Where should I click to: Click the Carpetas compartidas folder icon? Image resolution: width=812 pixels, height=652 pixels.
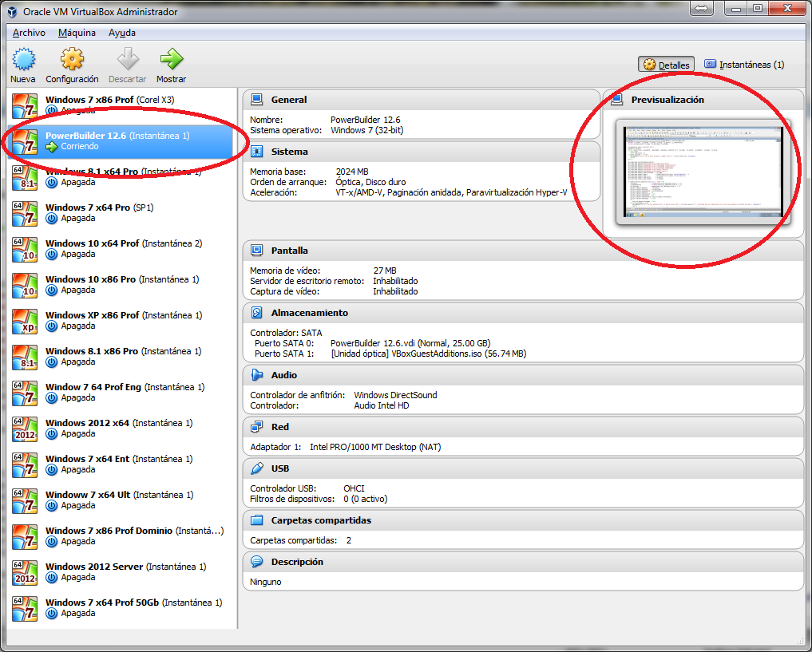(x=255, y=520)
